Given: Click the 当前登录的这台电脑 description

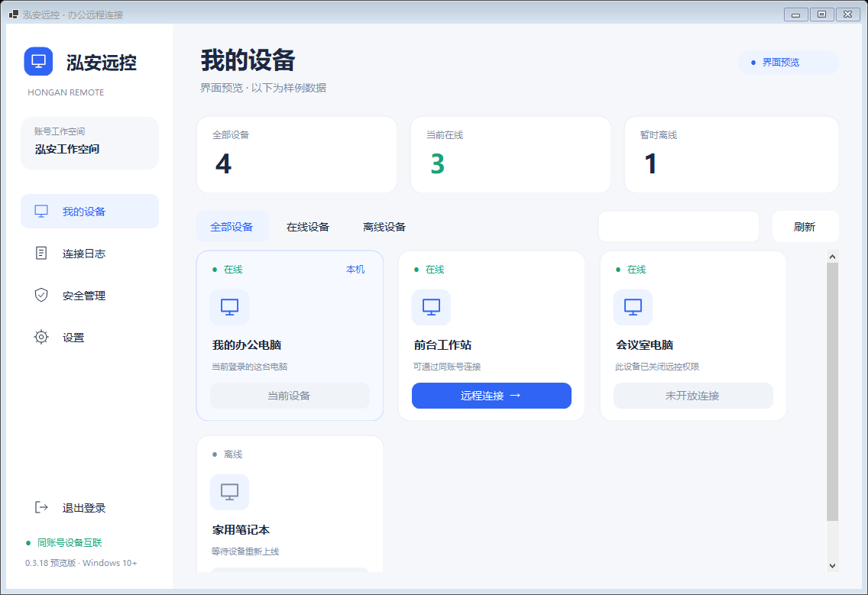Looking at the screenshot, I should (250, 367).
